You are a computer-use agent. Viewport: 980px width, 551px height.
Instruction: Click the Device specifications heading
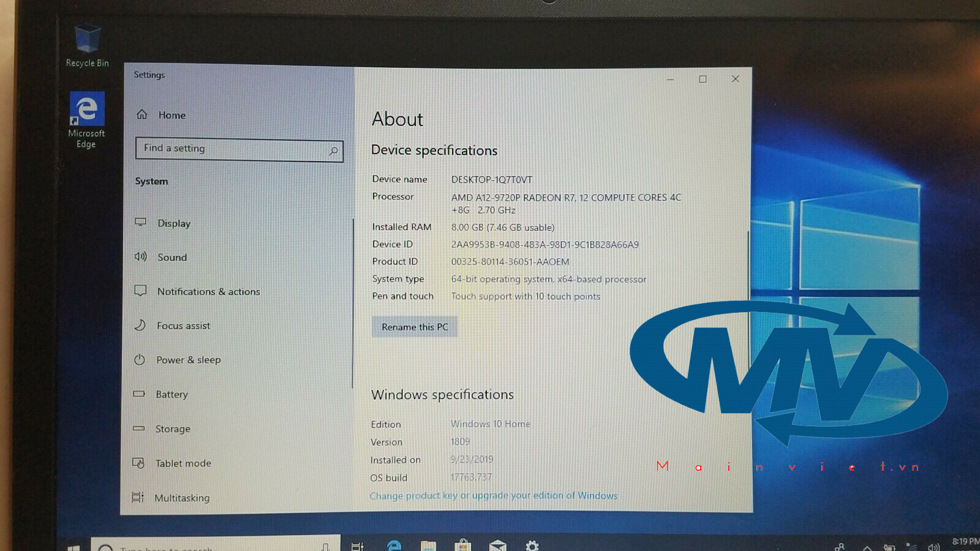click(x=434, y=150)
